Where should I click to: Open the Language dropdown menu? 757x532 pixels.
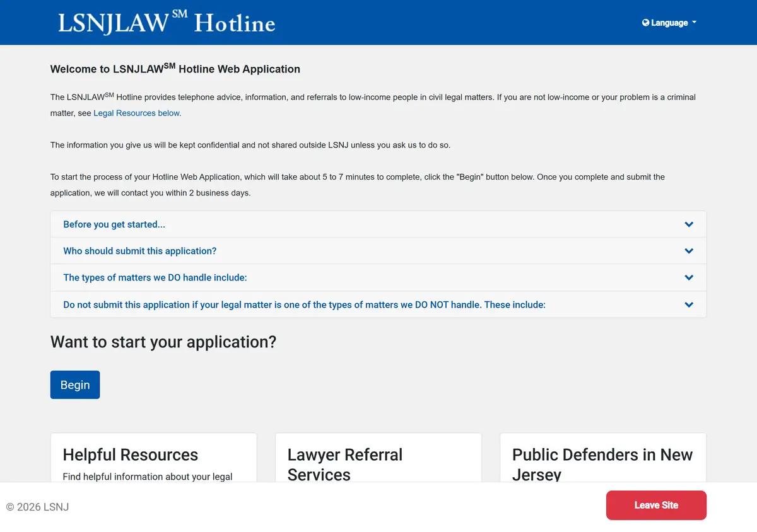[669, 23]
